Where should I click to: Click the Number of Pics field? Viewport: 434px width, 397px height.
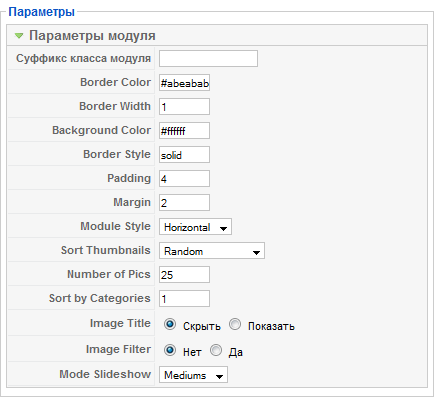point(184,275)
